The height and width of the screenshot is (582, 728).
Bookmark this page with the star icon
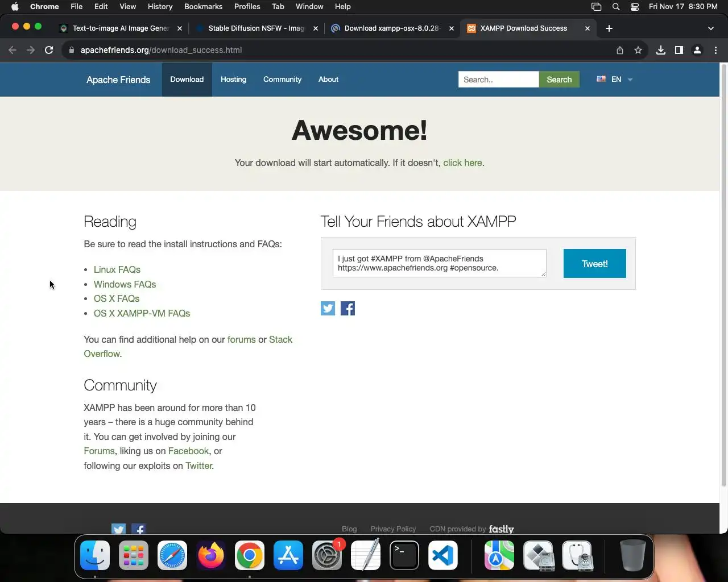638,50
